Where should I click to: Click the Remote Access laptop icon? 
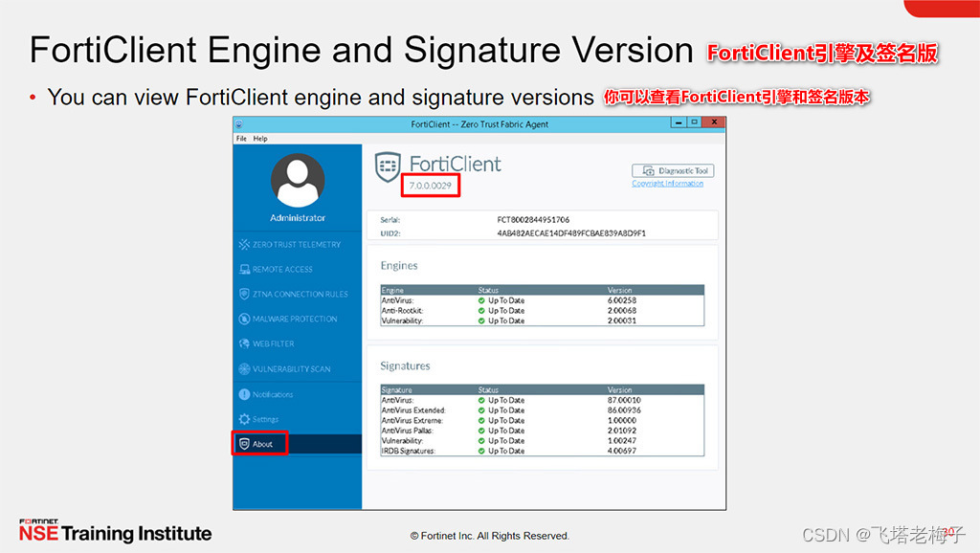click(244, 269)
